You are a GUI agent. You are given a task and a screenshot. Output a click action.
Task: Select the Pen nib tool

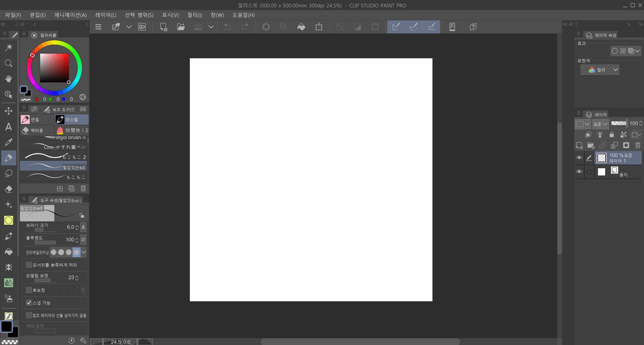8,236
